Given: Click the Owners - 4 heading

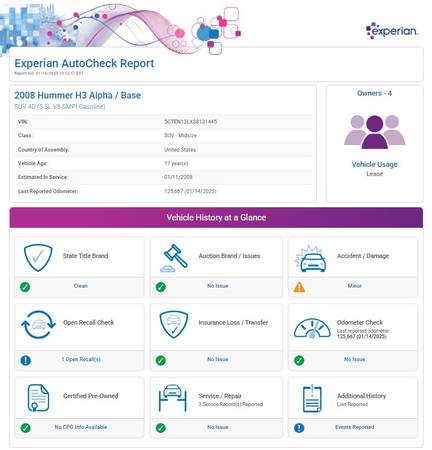Looking at the screenshot, I should point(374,93).
